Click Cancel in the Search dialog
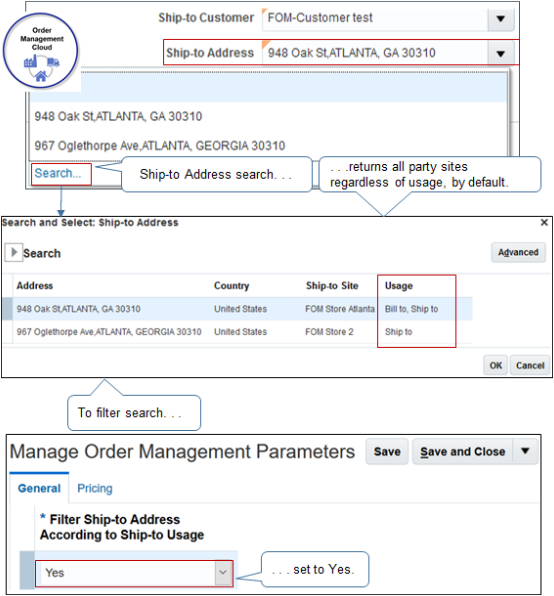 click(x=530, y=365)
